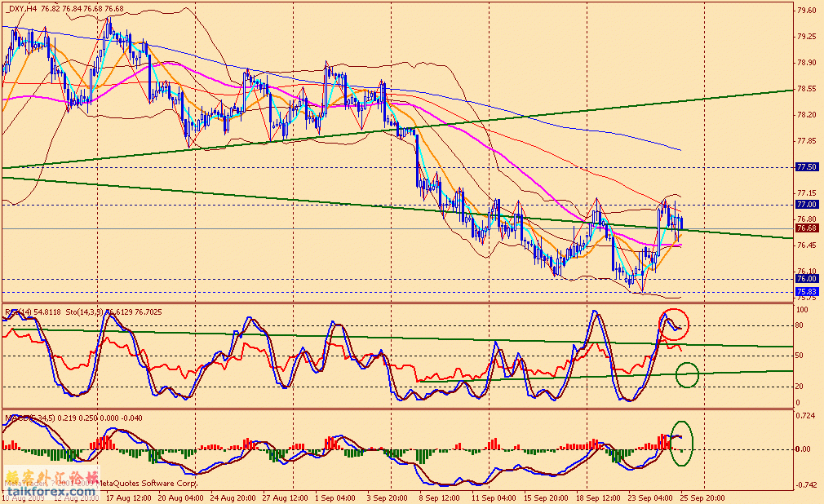Image resolution: width=824 pixels, height=504 pixels.
Task: Click the 1 Sep 04:00 time label
Action: point(334,497)
